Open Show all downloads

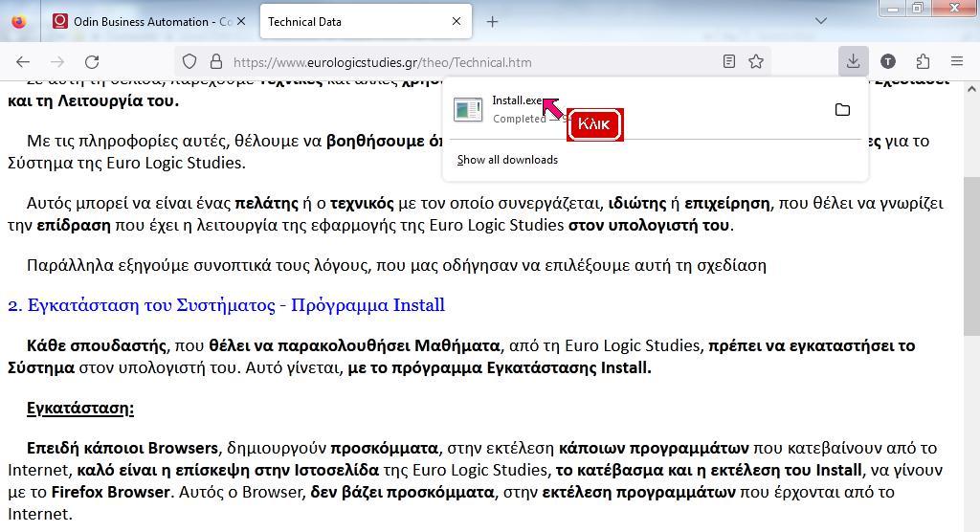[507, 160]
